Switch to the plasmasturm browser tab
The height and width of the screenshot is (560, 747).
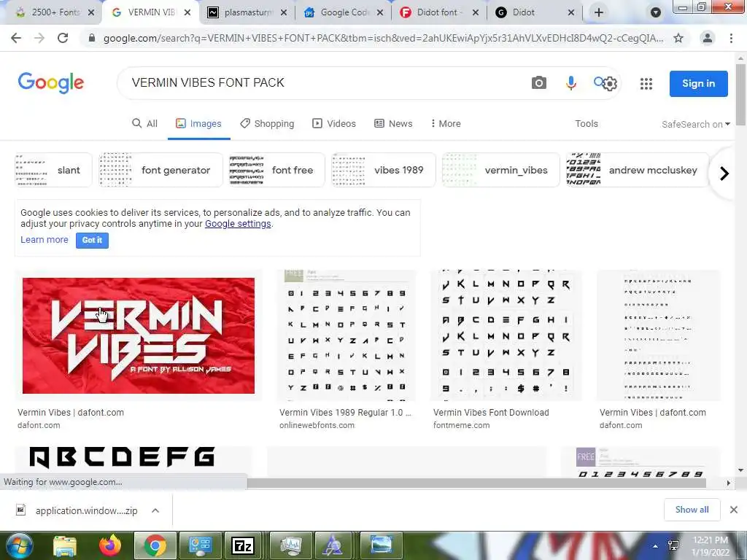click(247, 12)
